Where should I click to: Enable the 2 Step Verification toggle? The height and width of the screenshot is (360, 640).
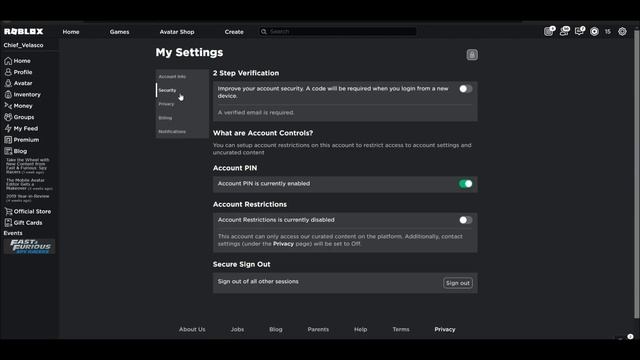coord(465,89)
